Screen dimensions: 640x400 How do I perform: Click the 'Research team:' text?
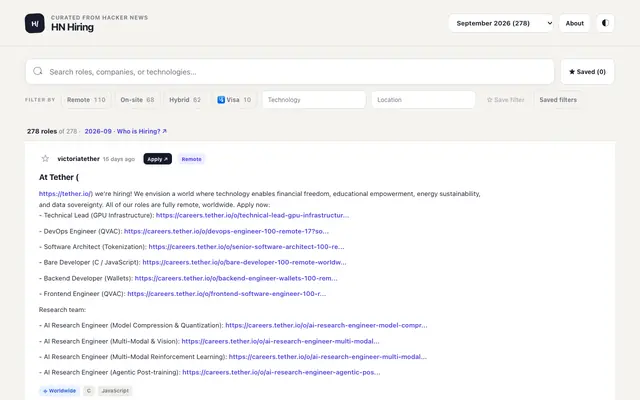pyautogui.click(x=62, y=310)
